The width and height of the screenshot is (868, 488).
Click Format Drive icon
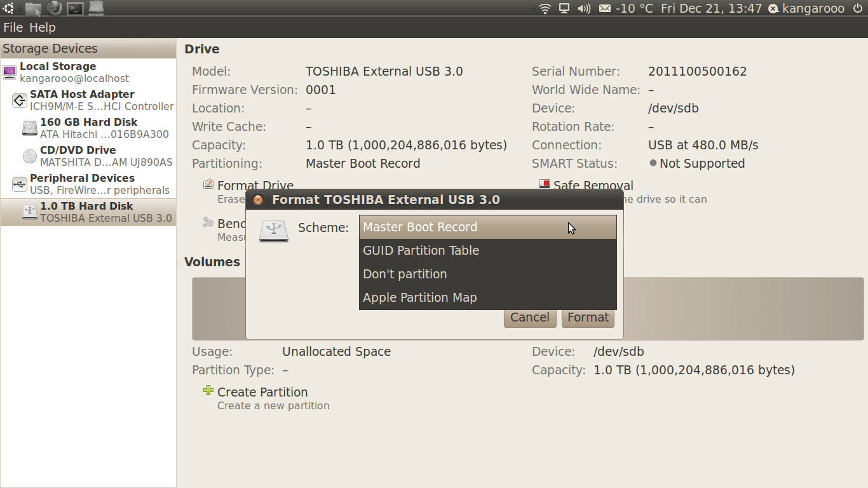click(x=208, y=184)
